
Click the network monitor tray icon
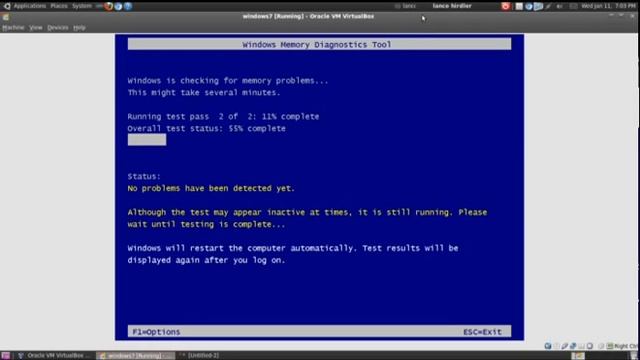click(x=538, y=6)
